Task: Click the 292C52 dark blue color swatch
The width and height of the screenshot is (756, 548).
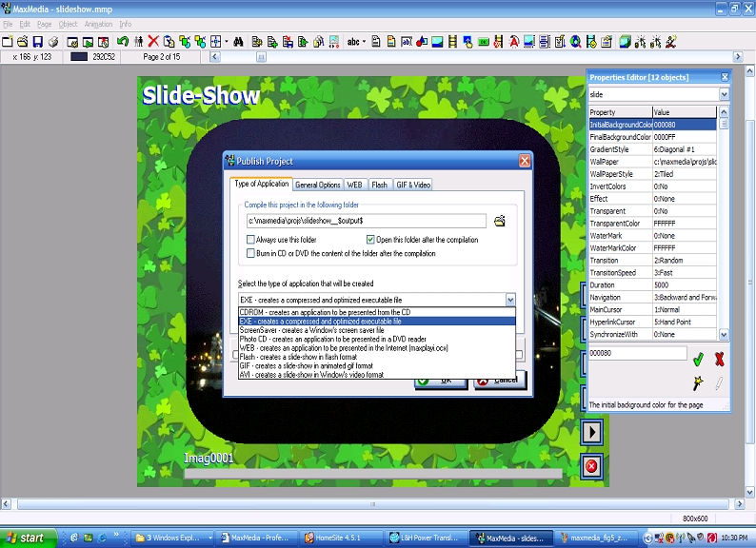Action: coord(79,57)
